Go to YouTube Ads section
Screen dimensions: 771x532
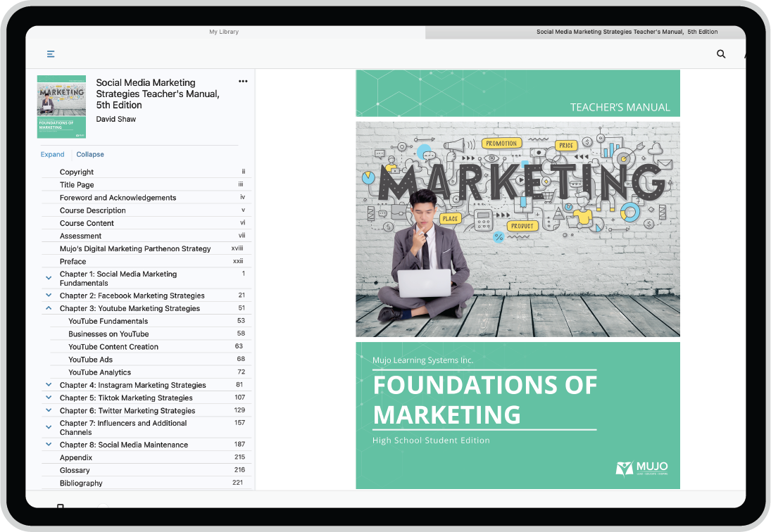pos(151,360)
